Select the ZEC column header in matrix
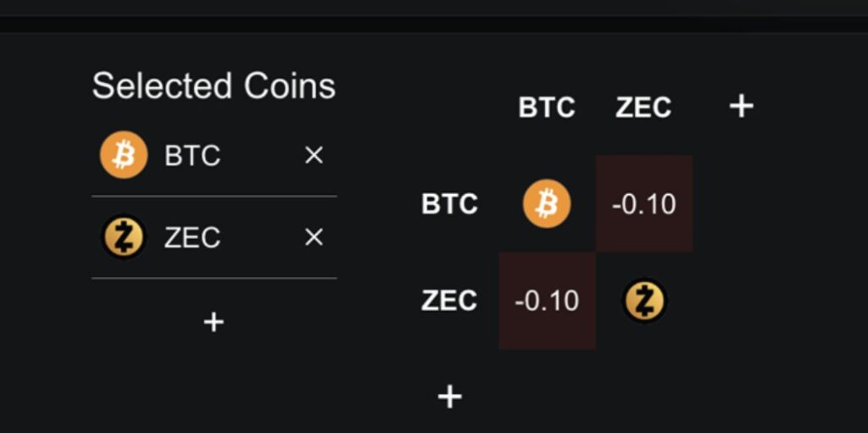The width and height of the screenshot is (868, 433). [x=643, y=108]
